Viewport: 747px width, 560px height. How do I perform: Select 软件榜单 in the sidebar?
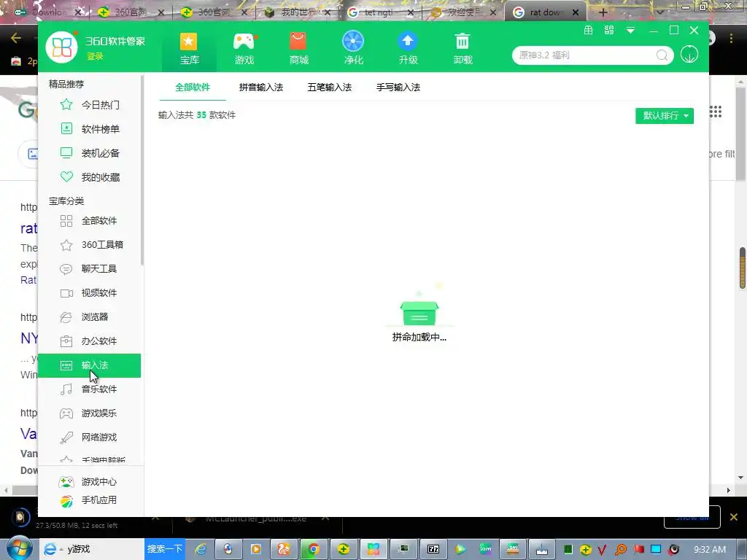coord(90,129)
